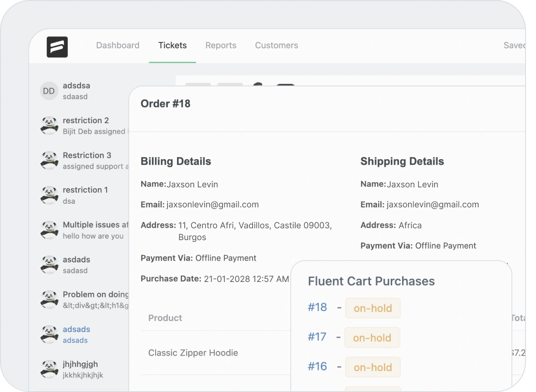Open the Dashboard tab

[117, 45]
